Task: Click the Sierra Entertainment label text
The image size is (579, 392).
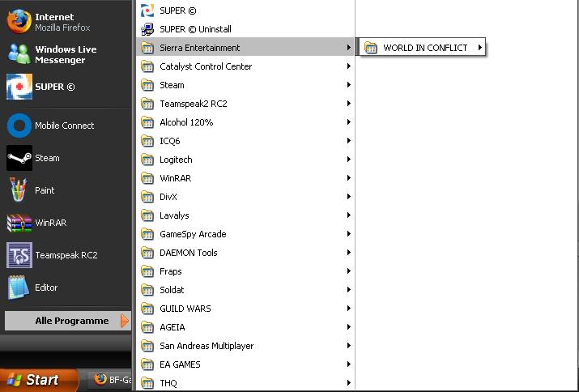Action: tap(200, 48)
